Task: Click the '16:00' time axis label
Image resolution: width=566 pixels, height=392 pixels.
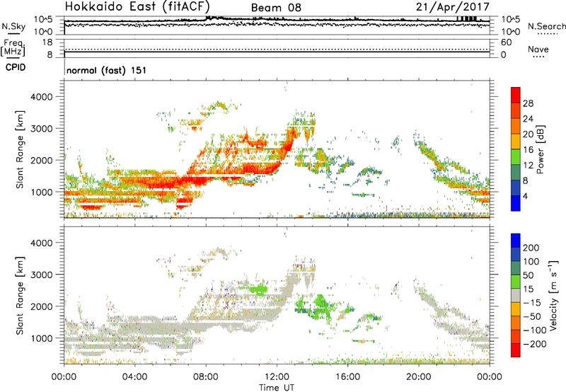Action: click(x=347, y=377)
